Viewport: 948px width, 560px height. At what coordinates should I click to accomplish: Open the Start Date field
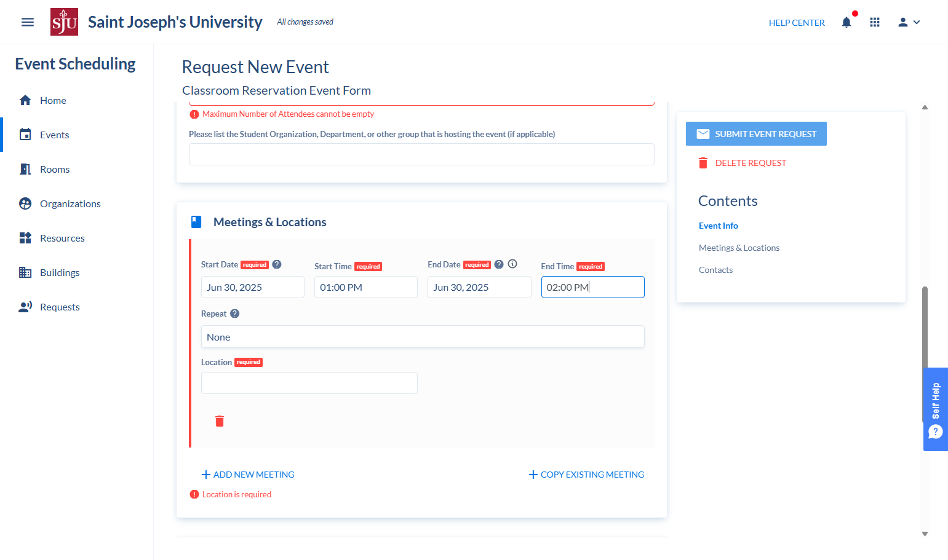(252, 287)
